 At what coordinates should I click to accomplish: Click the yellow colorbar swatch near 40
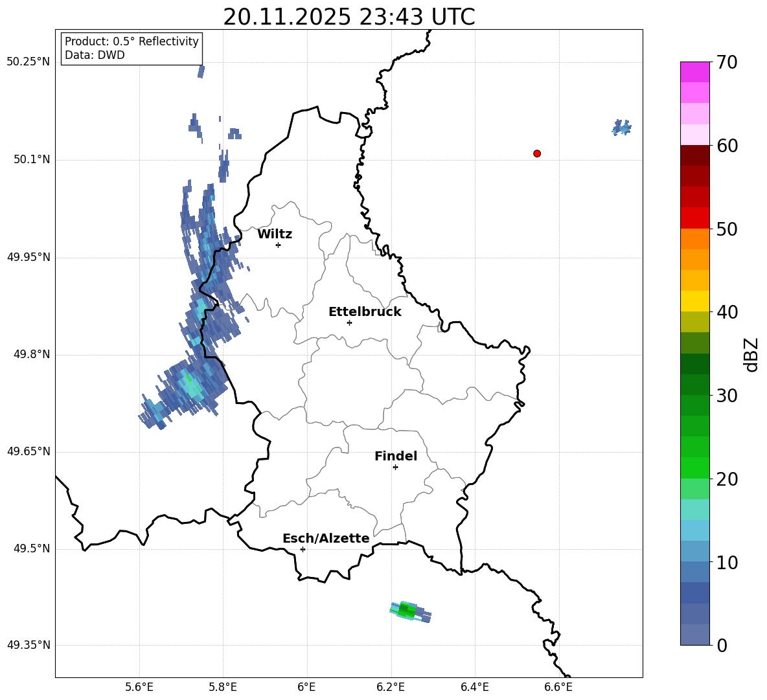pyautogui.click(x=695, y=301)
